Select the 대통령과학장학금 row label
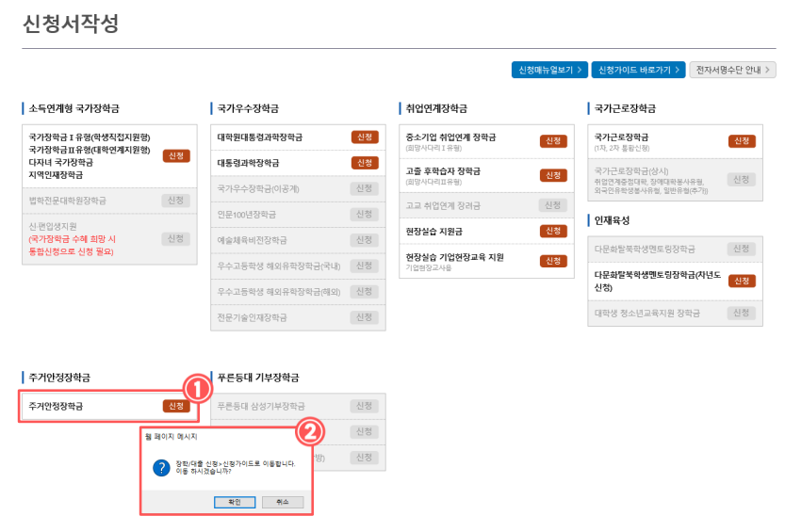 pyautogui.click(x=249, y=163)
